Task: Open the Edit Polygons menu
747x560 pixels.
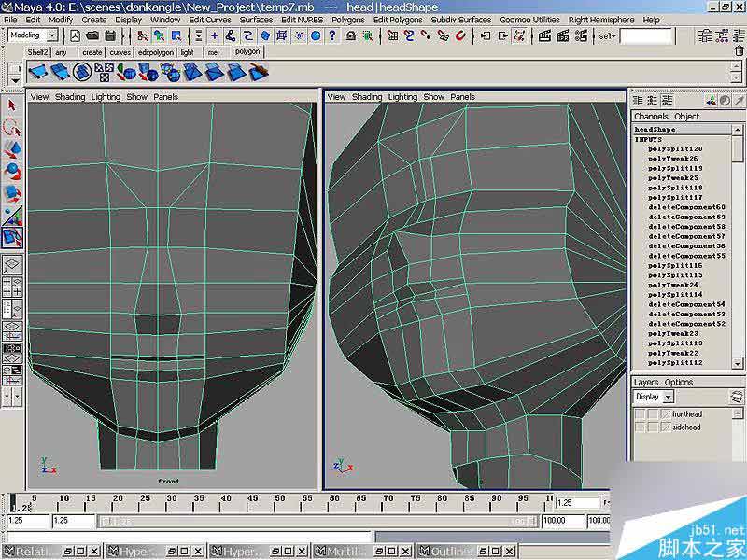Action: 397,20
